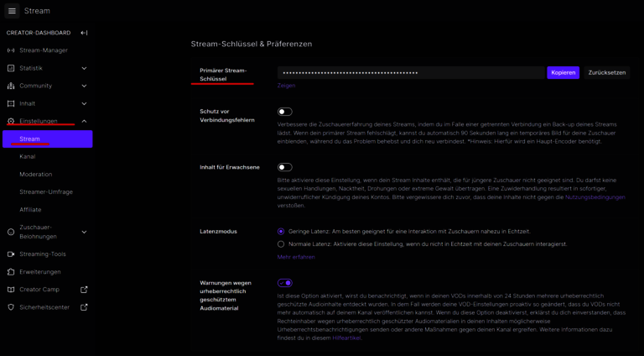Click the Stream-Manager broadcast icon
The height and width of the screenshot is (356, 644).
[11, 50]
